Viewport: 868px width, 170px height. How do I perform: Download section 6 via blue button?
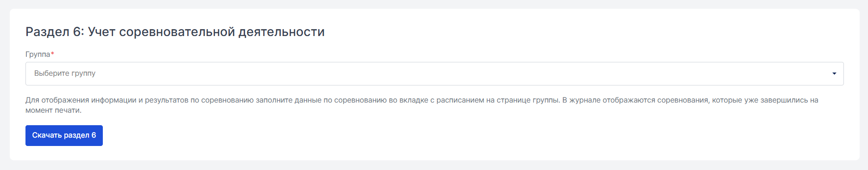pyautogui.click(x=64, y=135)
